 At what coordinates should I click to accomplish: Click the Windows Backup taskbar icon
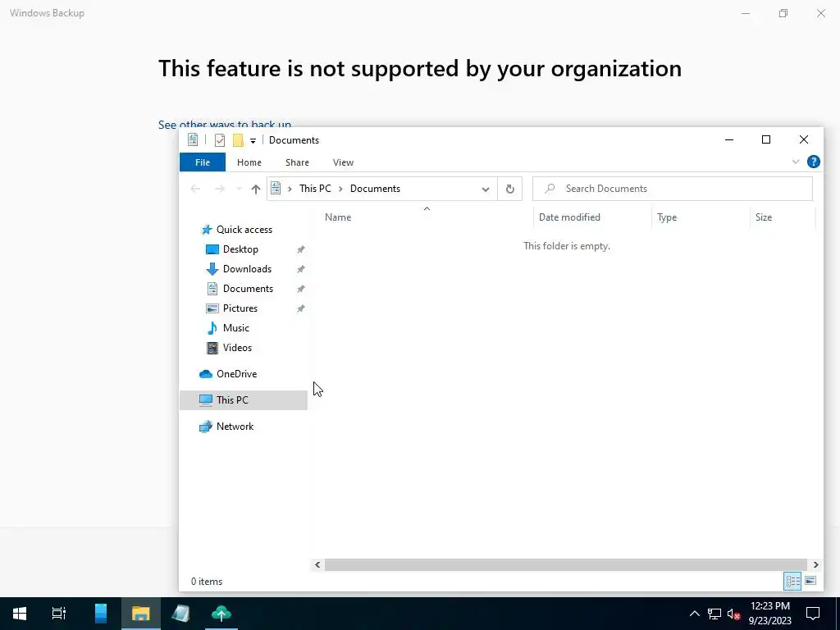[x=221, y=614]
